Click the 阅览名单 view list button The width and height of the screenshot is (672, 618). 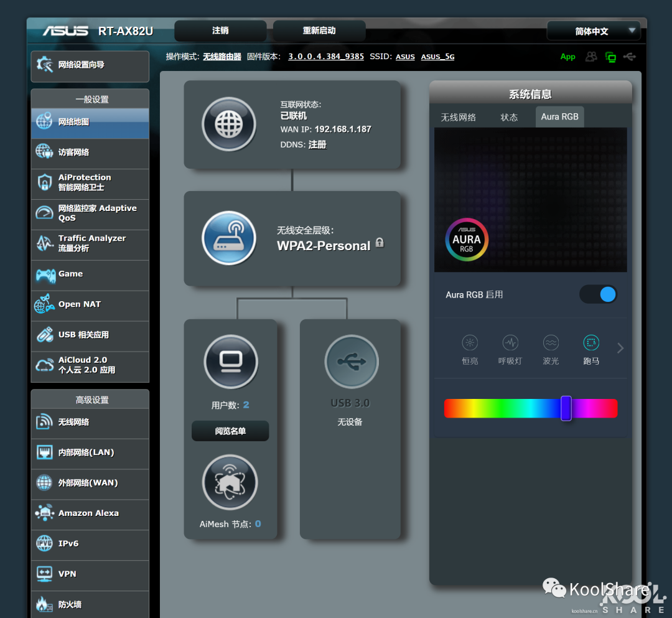point(230,431)
